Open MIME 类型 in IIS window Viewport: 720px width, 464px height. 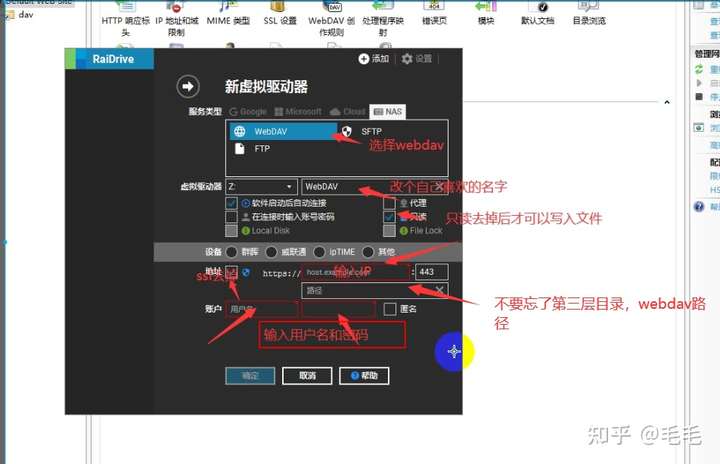point(228,14)
